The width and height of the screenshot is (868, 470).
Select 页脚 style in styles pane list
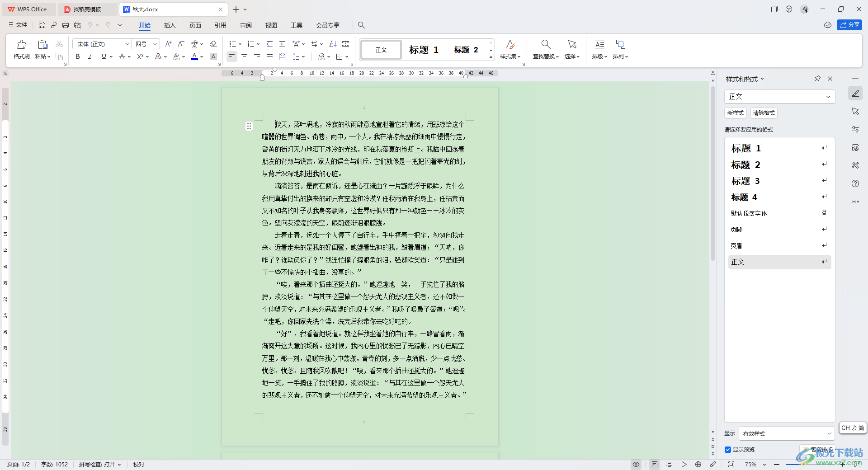pos(779,230)
